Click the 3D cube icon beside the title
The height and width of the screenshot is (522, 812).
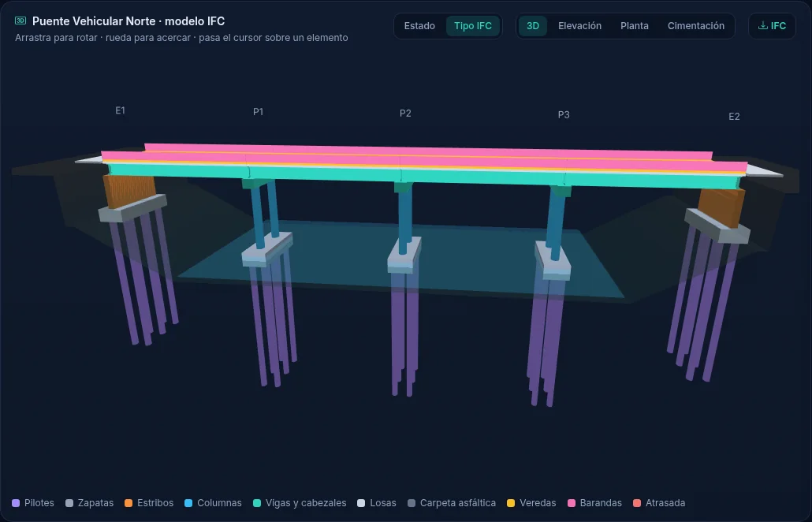point(20,21)
